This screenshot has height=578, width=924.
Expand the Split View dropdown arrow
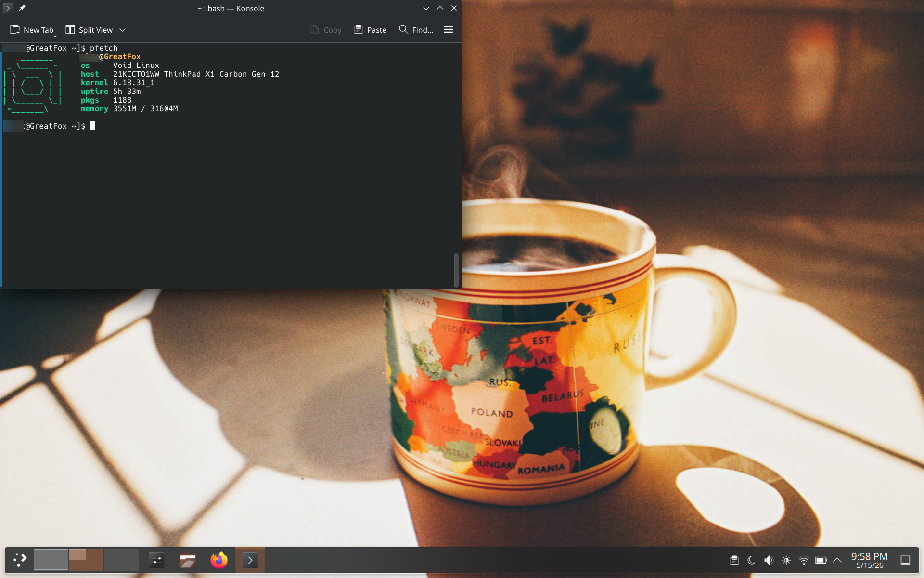(x=122, y=30)
